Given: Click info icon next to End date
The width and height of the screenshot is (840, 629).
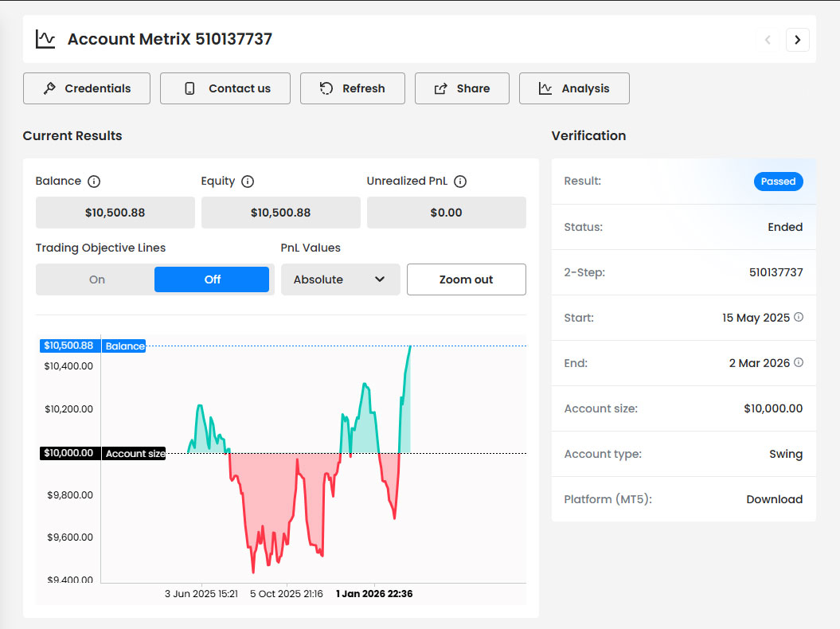Looking at the screenshot, I should [799, 362].
